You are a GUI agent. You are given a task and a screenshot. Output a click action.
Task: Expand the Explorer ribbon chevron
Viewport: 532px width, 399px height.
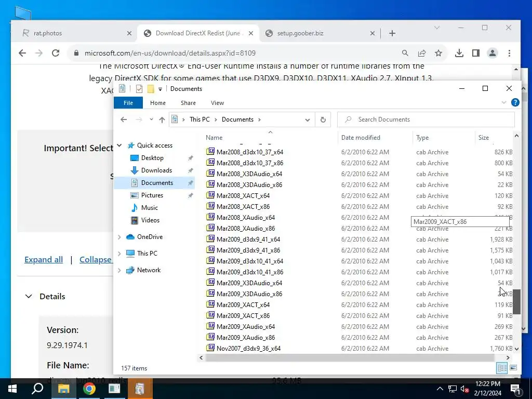click(x=504, y=102)
